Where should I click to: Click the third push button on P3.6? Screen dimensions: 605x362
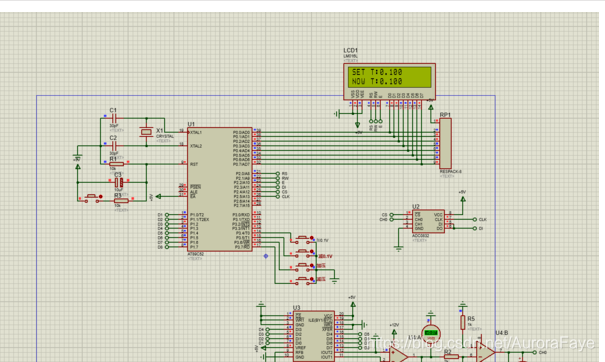[x=303, y=266]
